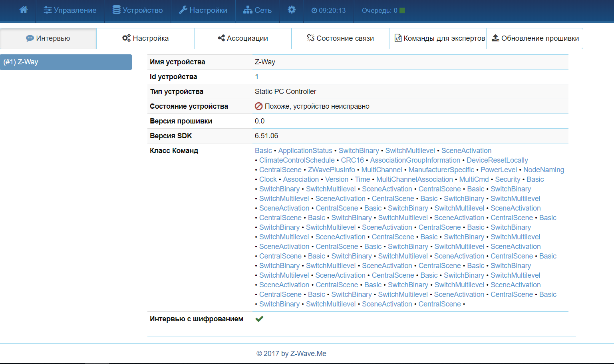Click the Тип устройства row label

[x=177, y=91]
